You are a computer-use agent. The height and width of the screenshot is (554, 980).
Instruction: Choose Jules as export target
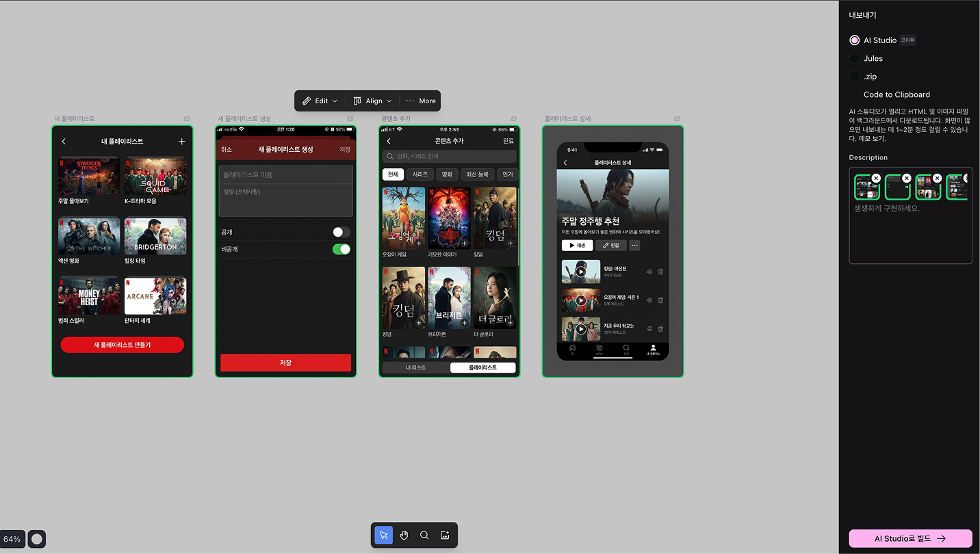[x=855, y=59]
